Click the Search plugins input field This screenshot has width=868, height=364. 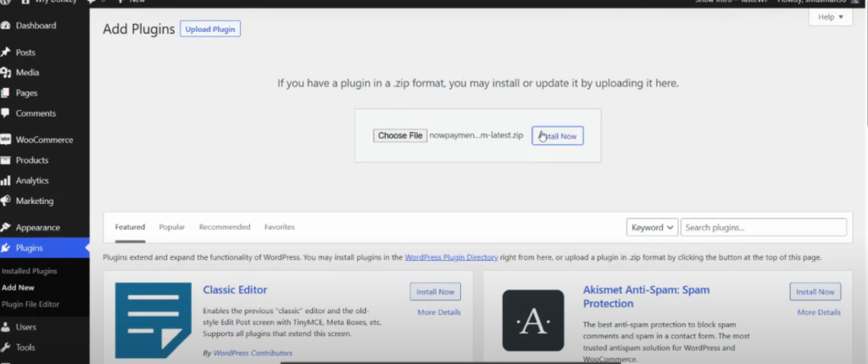[x=763, y=227]
